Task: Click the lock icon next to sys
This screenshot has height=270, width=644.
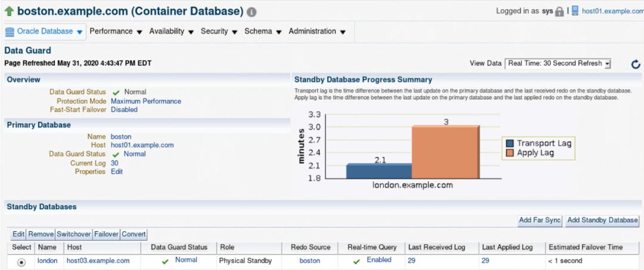Action: click(559, 11)
